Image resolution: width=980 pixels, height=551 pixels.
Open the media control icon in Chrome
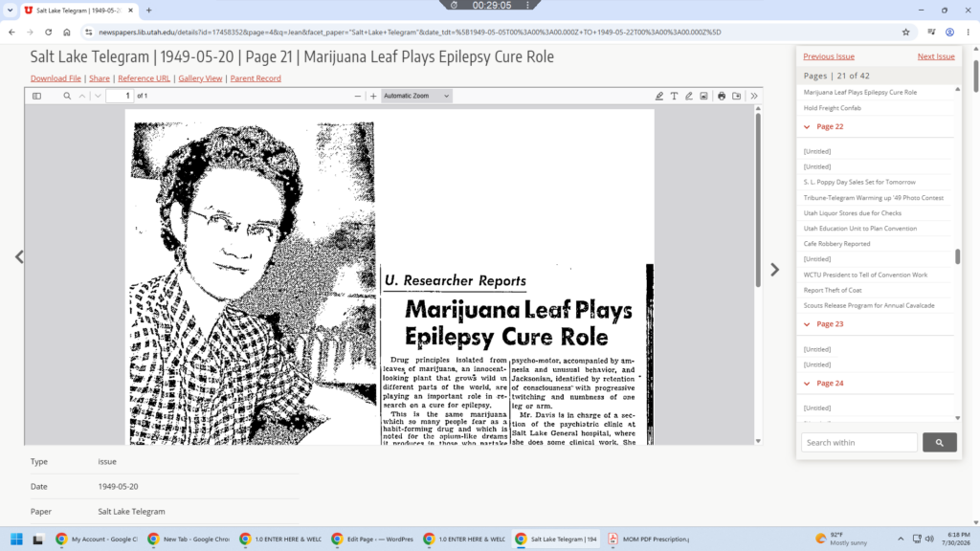(x=931, y=32)
